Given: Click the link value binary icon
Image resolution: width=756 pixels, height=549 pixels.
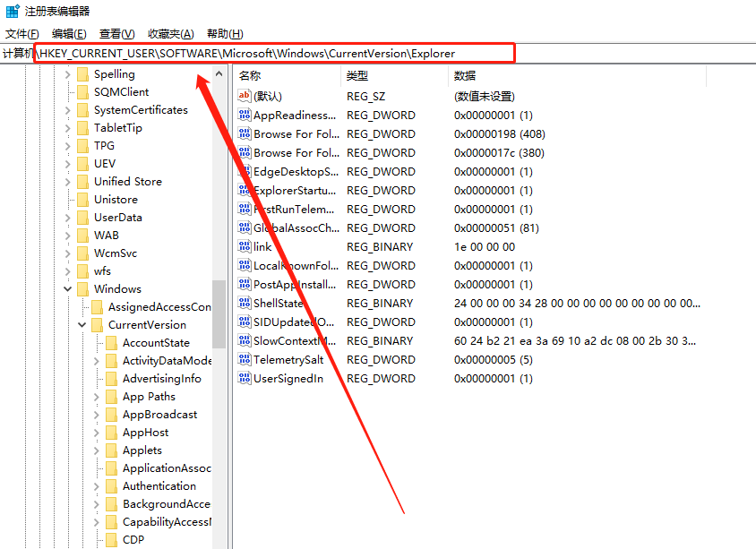Looking at the screenshot, I should click(x=245, y=246).
